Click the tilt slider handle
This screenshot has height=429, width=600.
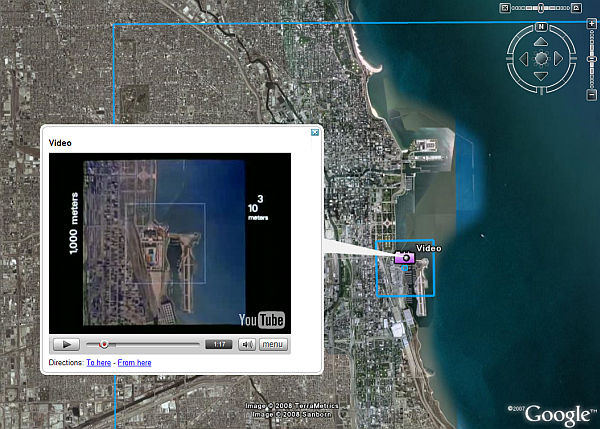point(541,8)
